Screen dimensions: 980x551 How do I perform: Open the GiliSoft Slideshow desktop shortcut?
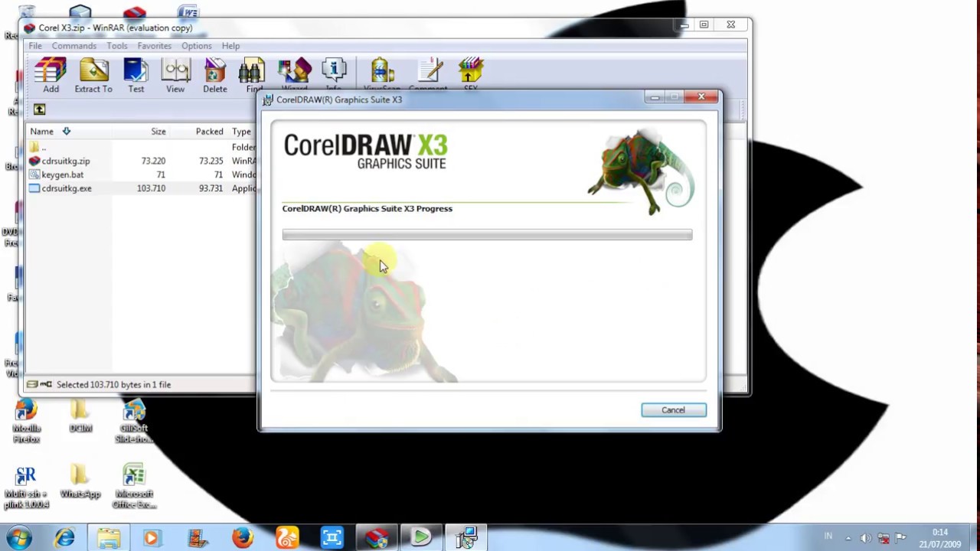point(134,421)
